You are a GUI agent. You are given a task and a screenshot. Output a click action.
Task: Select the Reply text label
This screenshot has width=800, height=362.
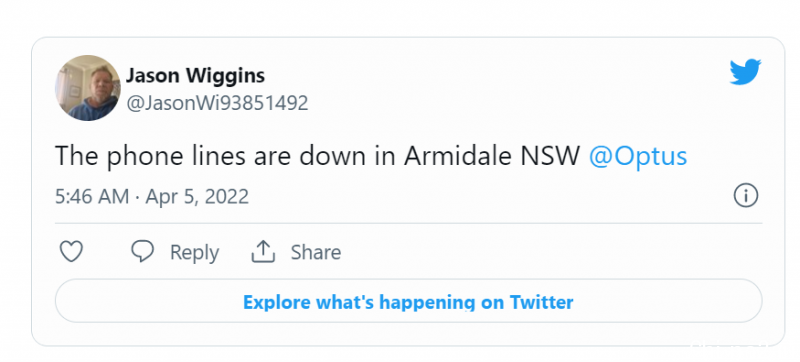(x=194, y=252)
